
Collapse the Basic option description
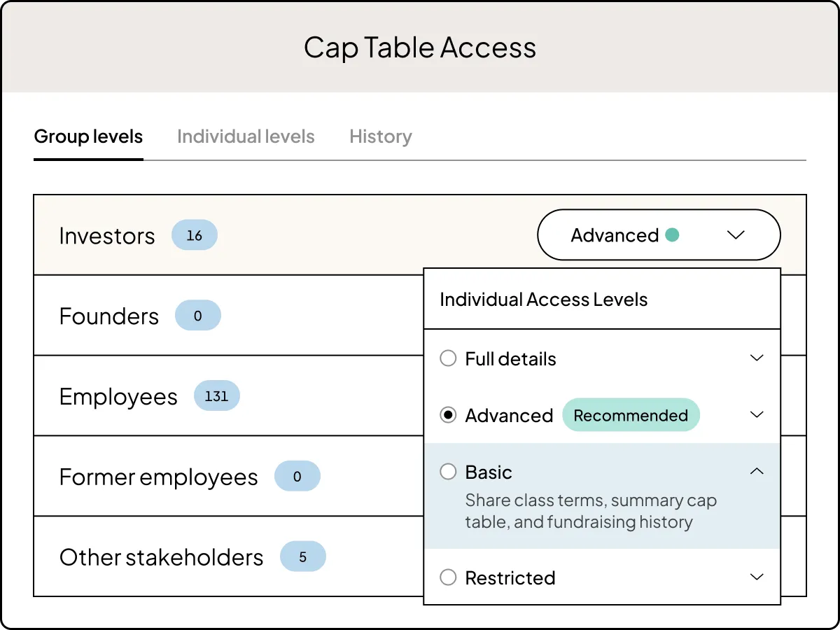pos(757,471)
